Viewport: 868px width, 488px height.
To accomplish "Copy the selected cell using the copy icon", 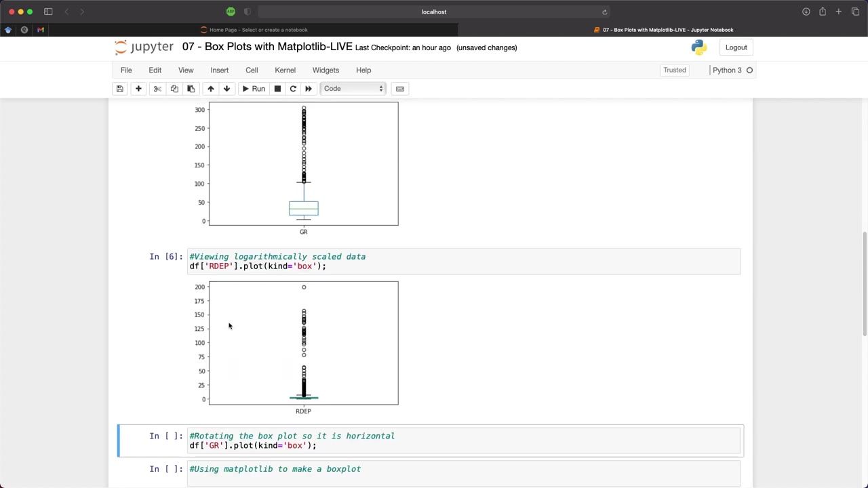I will (174, 89).
